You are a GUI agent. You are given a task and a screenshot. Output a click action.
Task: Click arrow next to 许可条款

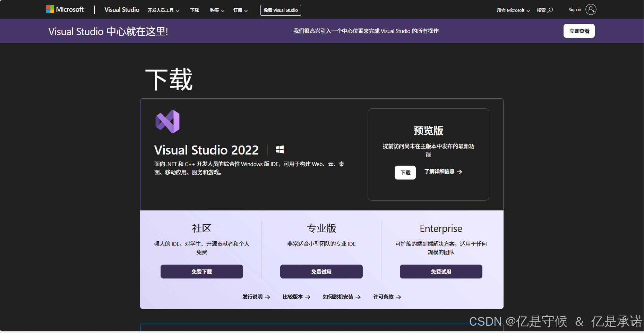[x=398, y=297]
